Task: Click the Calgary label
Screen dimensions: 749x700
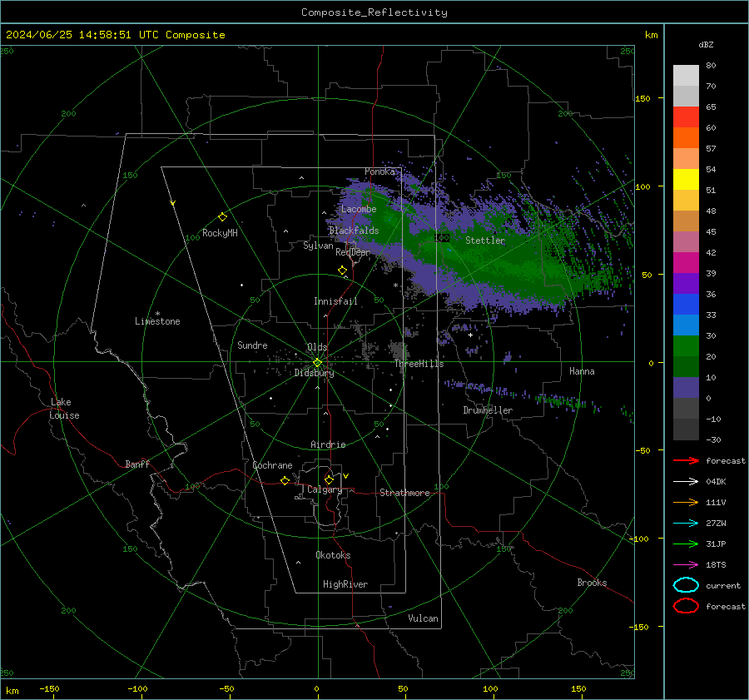Action: click(325, 489)
